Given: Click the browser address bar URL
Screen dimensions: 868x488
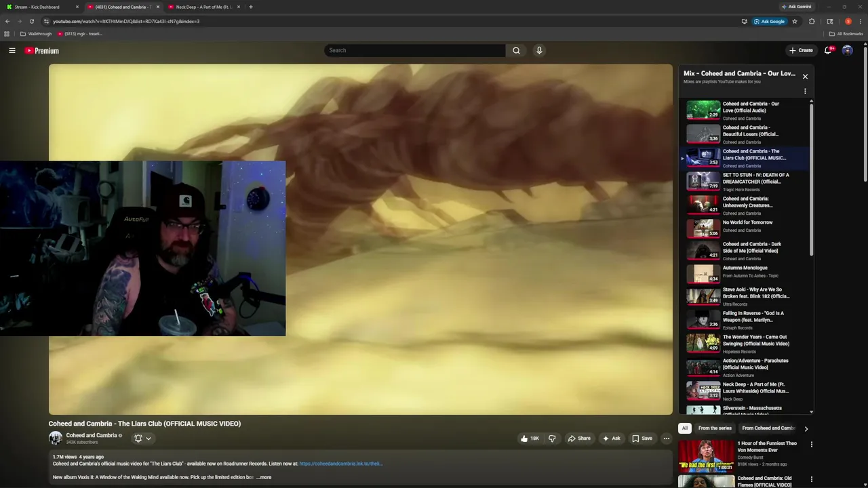Looking at the screenshot, I should click(126, 21).
